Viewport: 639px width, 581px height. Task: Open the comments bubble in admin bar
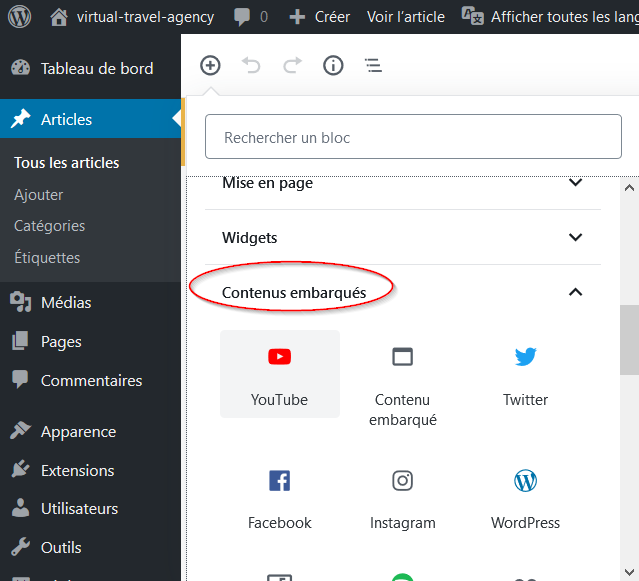(x=242, y=17)
